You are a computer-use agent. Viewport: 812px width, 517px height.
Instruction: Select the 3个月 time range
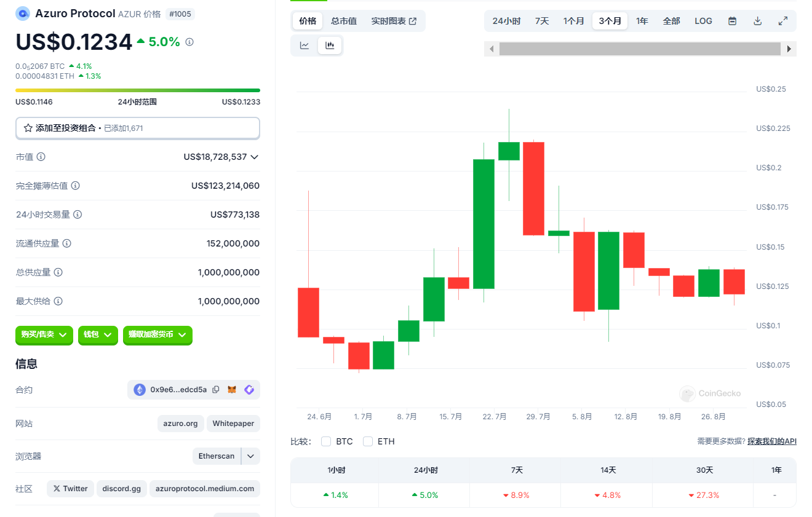click(x=610, y=21)
